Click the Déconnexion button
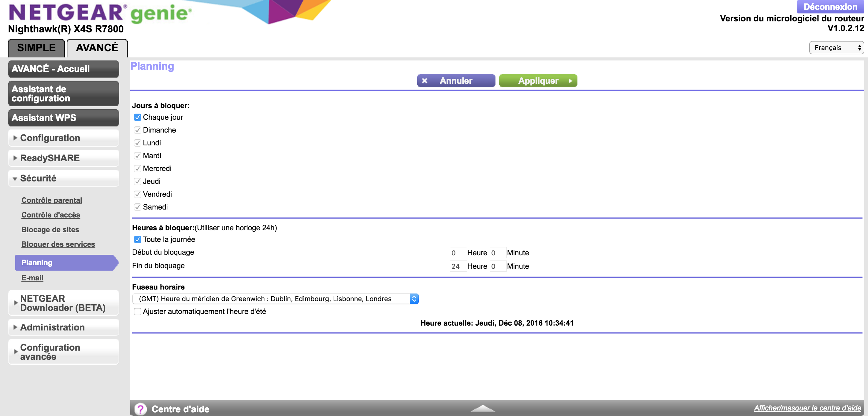Image resolution: width=868 pixels, height=416 pixels. (x=830, y=6)
